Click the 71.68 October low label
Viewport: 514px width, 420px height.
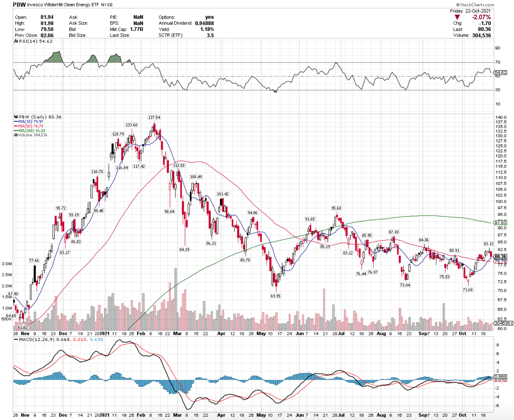(468, 290)
